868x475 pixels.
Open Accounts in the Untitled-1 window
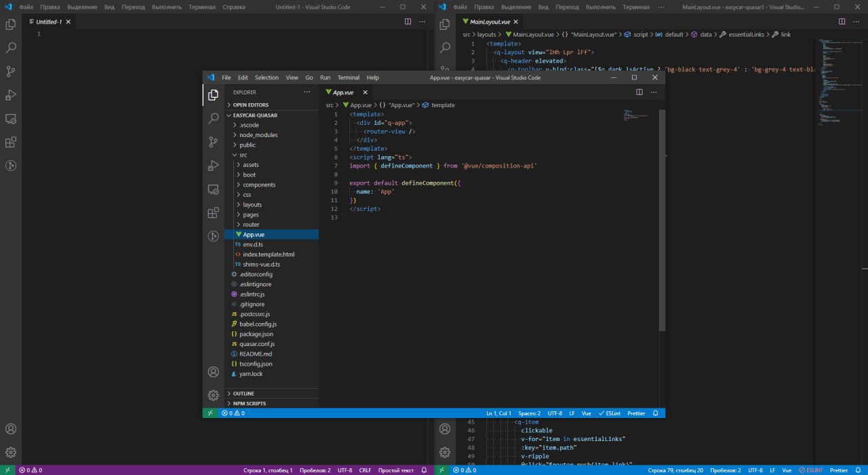[x=11, y=429]
